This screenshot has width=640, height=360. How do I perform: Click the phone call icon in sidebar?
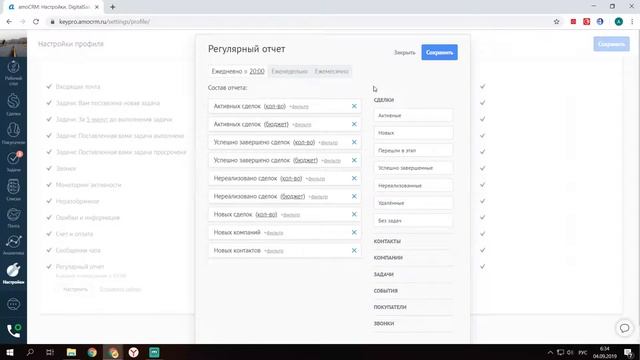coord(13,330)
